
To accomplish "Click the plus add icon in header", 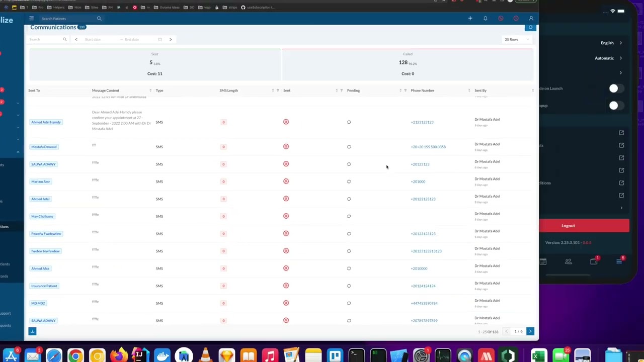I will 470,19.
